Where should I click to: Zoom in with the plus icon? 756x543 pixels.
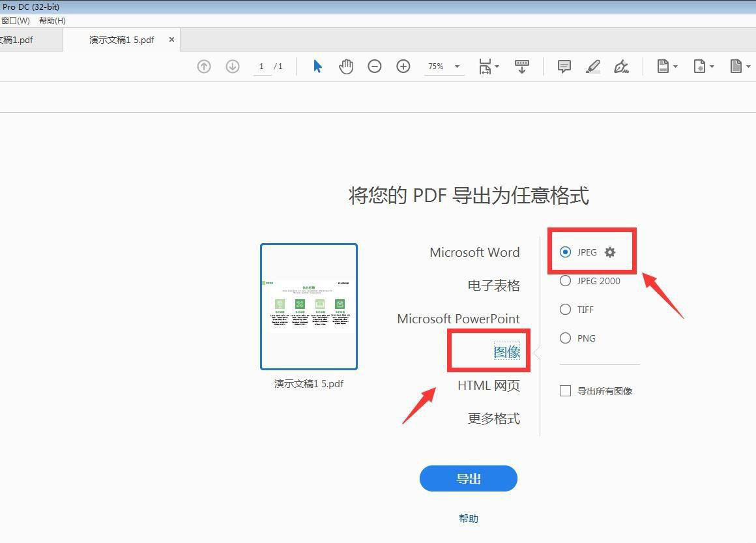click(x=403, y=66)
